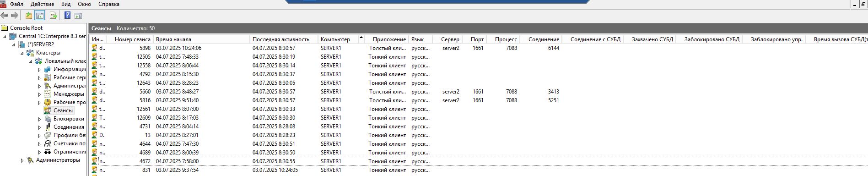The image size is (868, 176).
Task: Sort by the Компьютер column header
Action: [x=341, y=39]
